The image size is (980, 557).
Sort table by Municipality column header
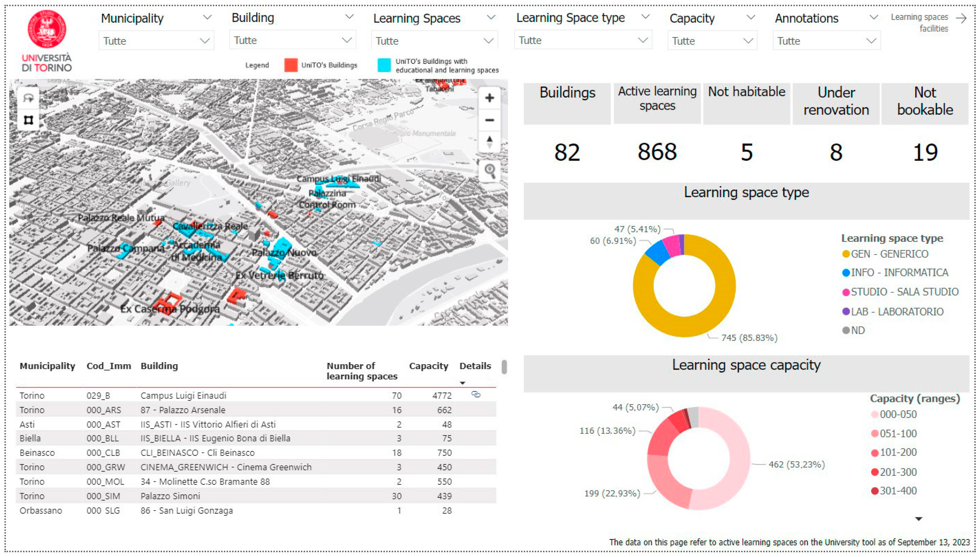point(47,366)
